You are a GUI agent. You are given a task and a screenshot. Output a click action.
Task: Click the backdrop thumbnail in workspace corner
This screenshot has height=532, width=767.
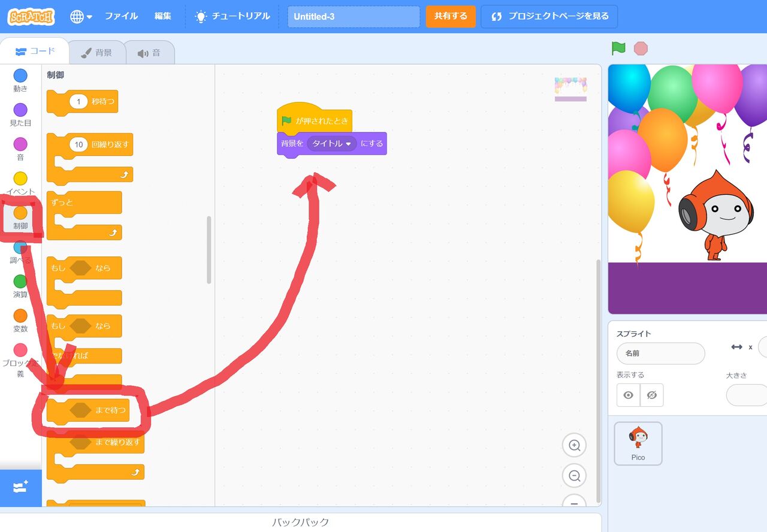571,89
